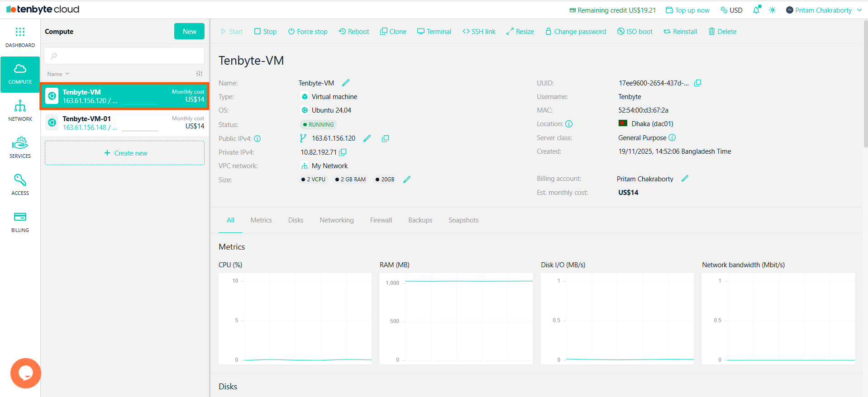Image resolution: width=868 pixels, height=397 pixels.
Task: Open the Network sidebar section
Action: point(20,111)
